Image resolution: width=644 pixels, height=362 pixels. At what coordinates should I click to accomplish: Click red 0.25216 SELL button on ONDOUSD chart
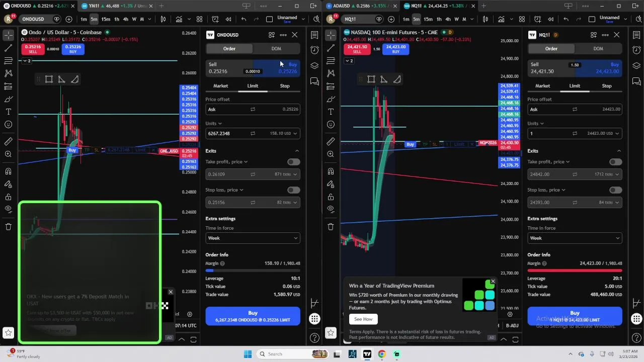33,49
